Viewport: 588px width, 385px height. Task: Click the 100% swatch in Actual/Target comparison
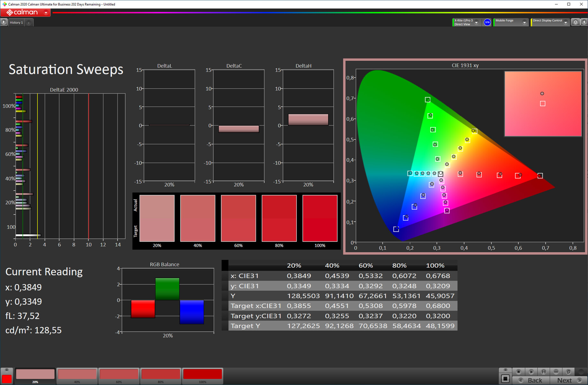320,218
